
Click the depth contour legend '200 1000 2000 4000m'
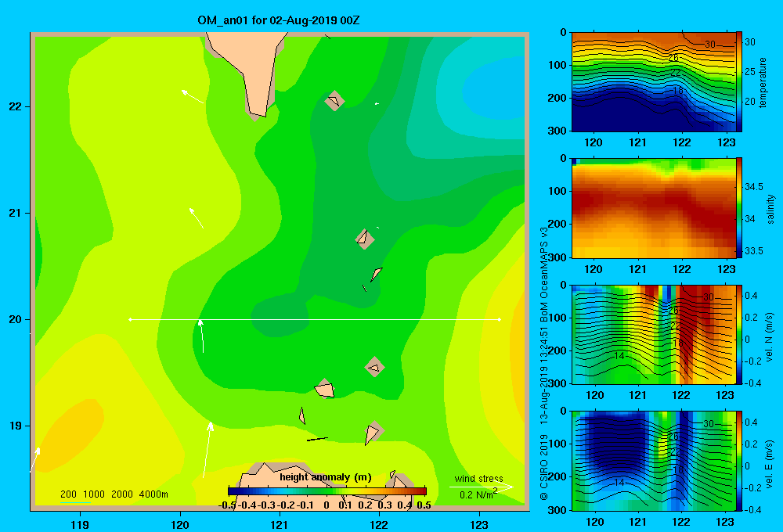coord(114,494)
